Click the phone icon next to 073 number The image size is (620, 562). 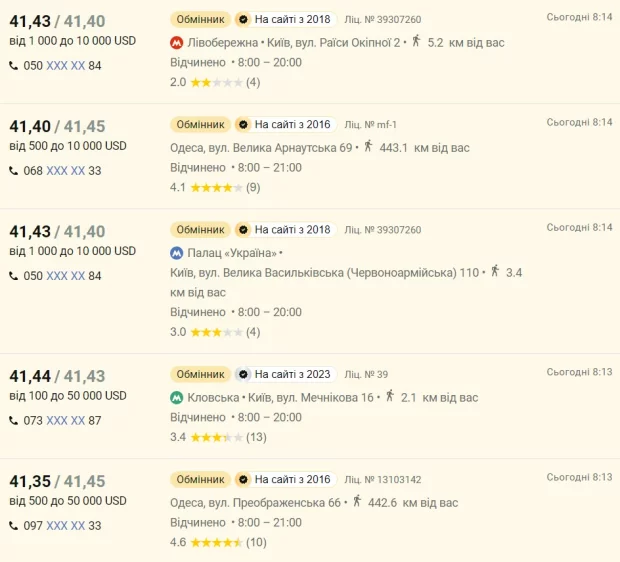14,420
